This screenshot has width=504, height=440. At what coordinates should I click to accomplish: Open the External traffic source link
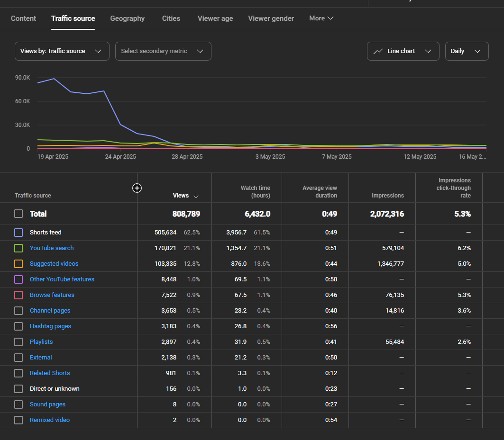coord(41,358)
